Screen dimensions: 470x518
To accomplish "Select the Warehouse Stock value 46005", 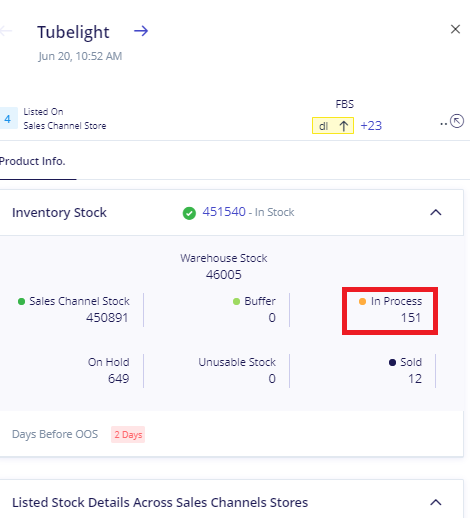I will [x=224, y=275].
